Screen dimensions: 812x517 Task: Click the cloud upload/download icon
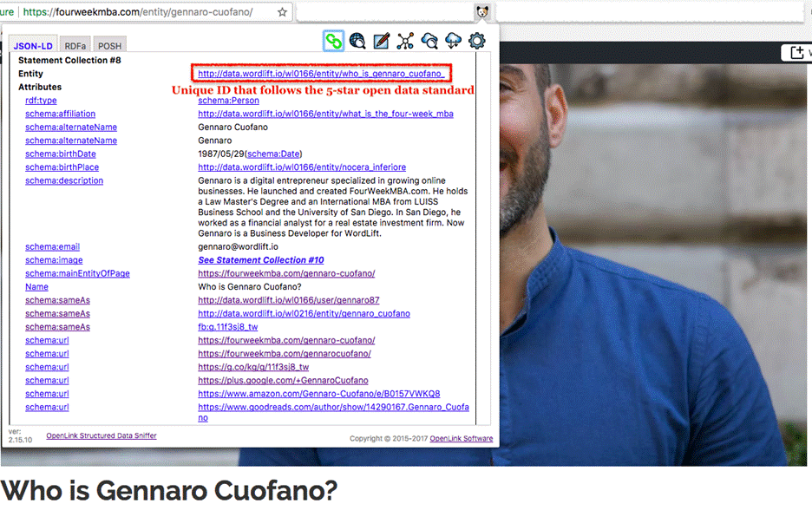point(453,41)
